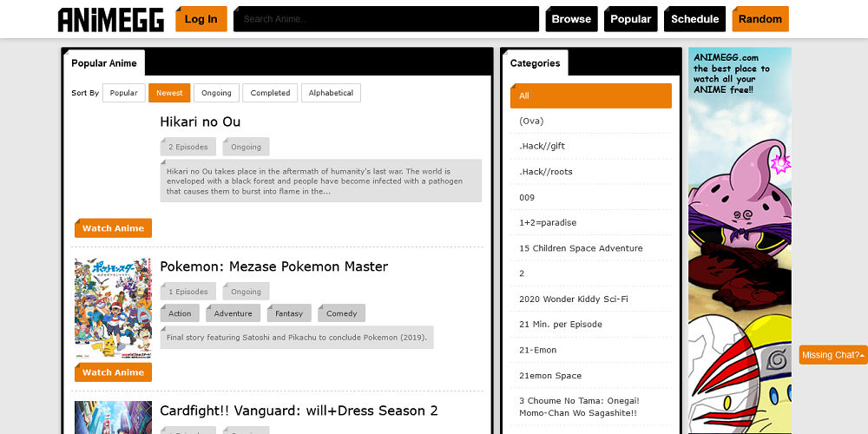868x434 pixels.
Task: Select the .Hack//roots category
Action: [590, 172]
